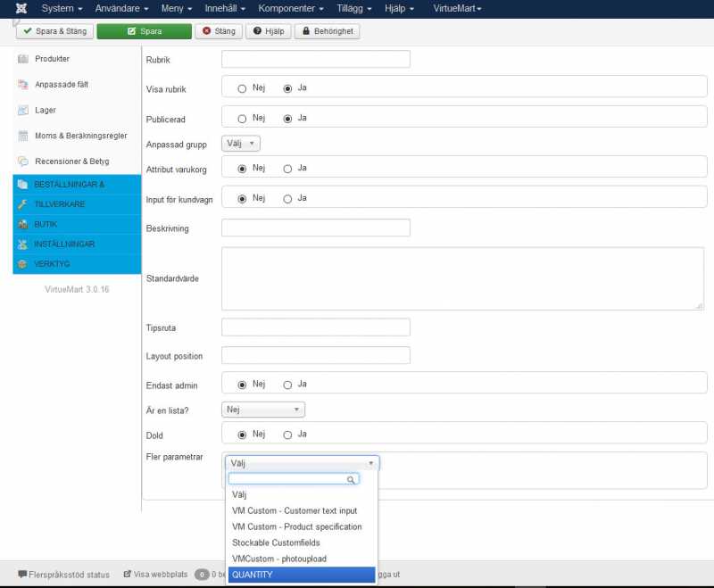This screenshot has height=588, width=714.
Task: Select VMCustom - photoupload option
Action: tap(302, 559)
